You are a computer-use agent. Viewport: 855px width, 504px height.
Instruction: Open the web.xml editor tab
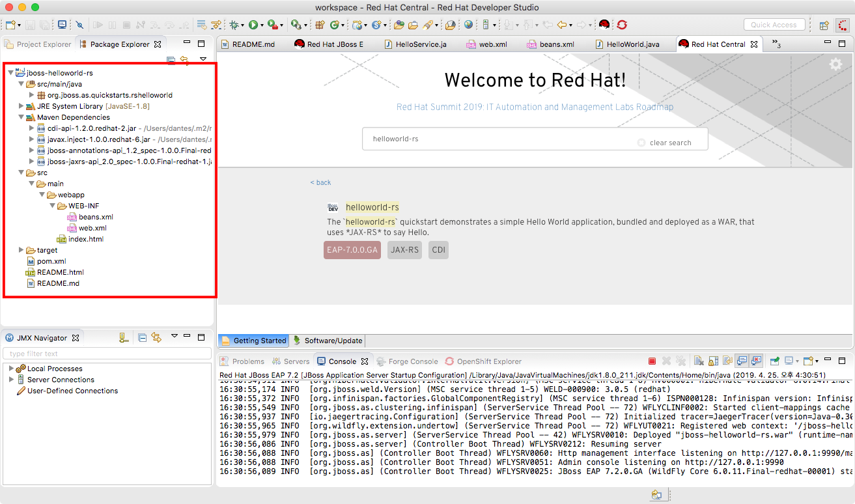tap(488, 44)
